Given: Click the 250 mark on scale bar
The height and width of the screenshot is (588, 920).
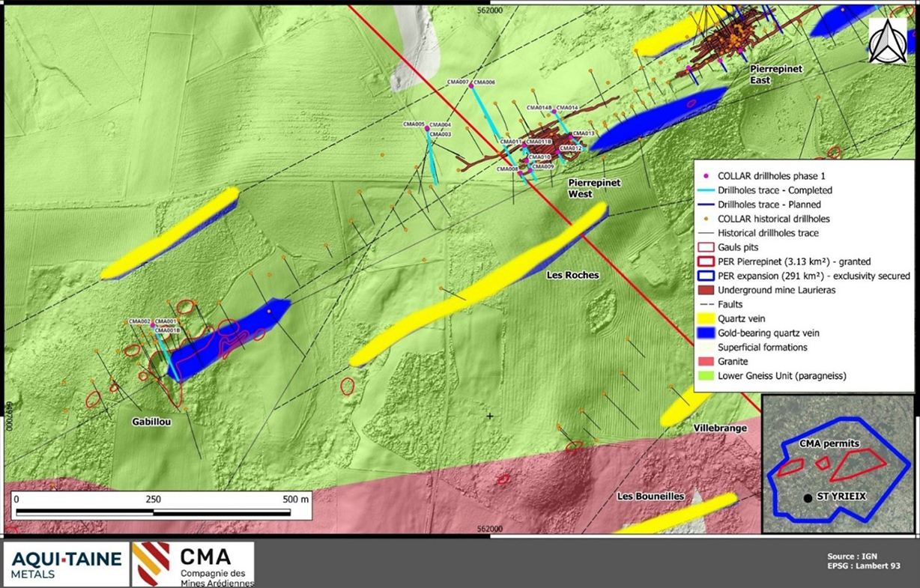Looking at the screenshot, I should 153,499.
